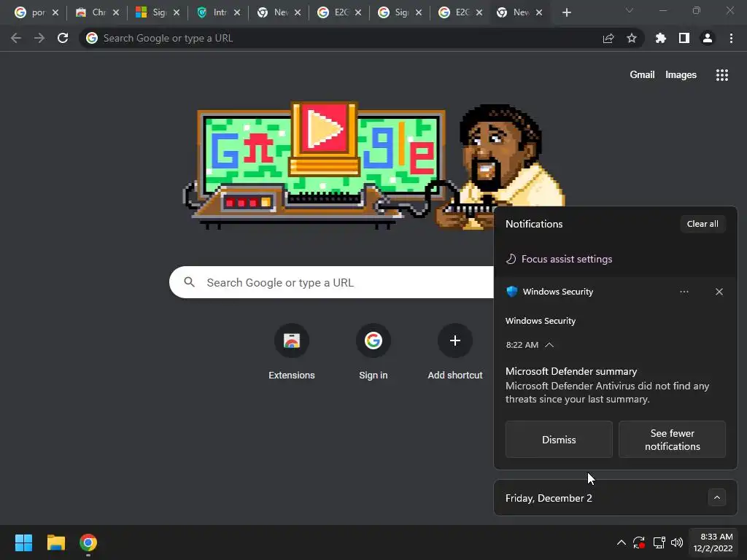Image resolution: width=747 pixels, height=560 pixels.
Task: Share this page icon in address bar
Action: point(608,38)
